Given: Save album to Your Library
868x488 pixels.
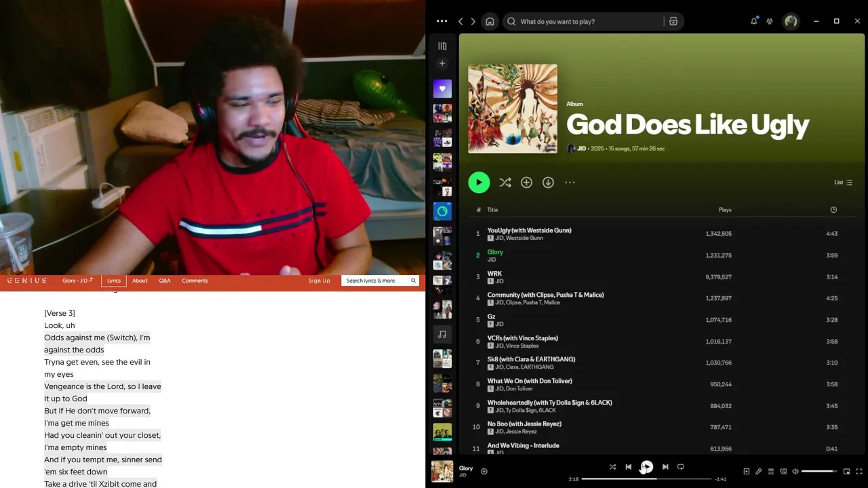Looking at the screenshot, I should coord(526,182).
